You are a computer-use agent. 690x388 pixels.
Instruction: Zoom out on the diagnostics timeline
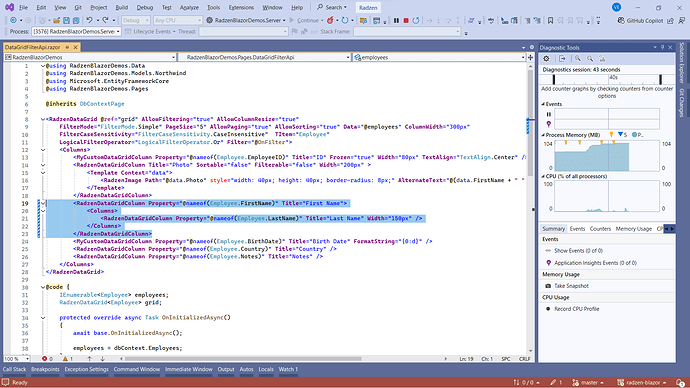(x=590, y=59)
